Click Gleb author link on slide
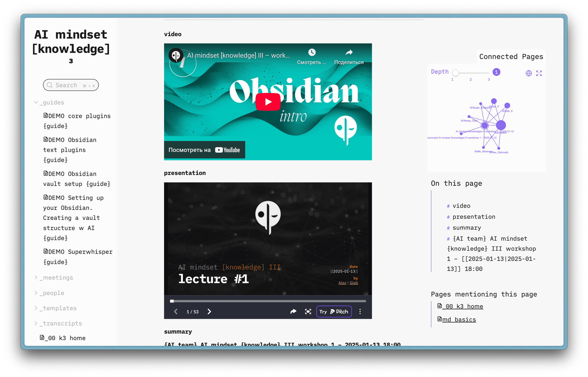The image size is (588, 377). tap(354, 283)
